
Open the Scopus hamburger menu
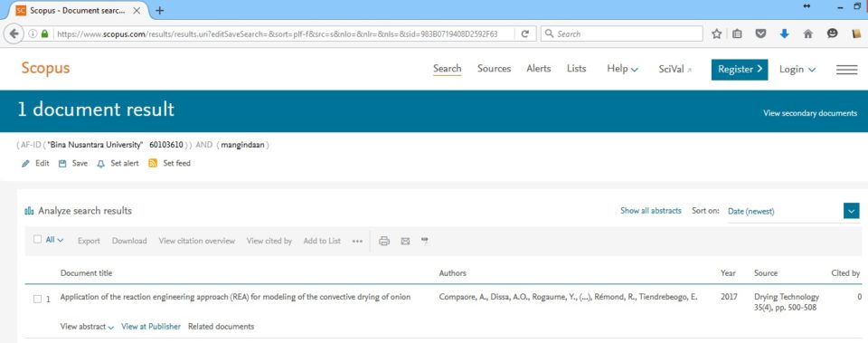tap(846, 70)
